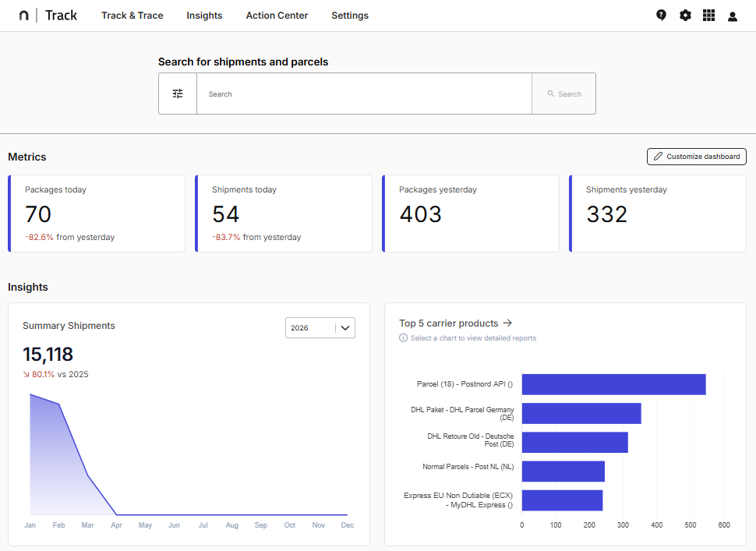Click the Search button
756x551 pixels.
(x=563, y=93)
